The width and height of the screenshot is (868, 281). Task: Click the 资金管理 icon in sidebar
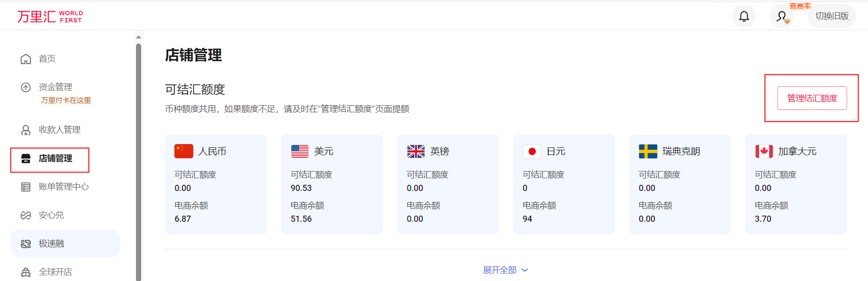26,87
